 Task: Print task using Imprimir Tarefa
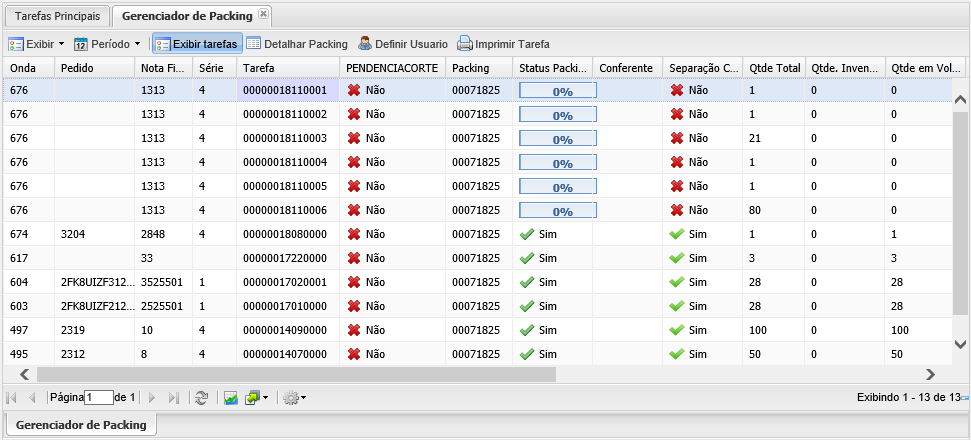click(x=503, y=44)
